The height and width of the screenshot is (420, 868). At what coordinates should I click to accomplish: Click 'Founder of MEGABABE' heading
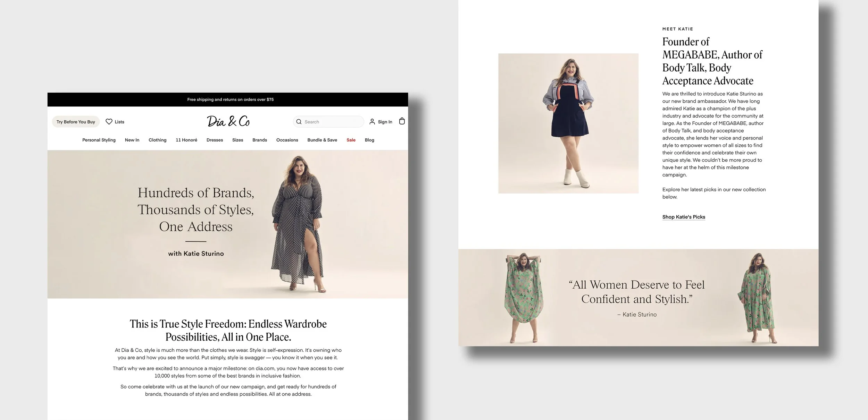click(x=712, y=61)
